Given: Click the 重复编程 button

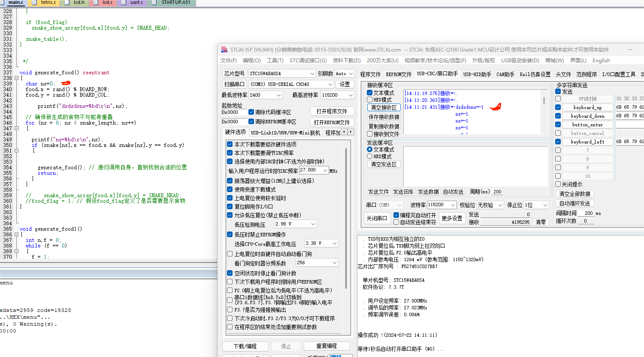Looking at the screenshot, I should coord(327,346).
